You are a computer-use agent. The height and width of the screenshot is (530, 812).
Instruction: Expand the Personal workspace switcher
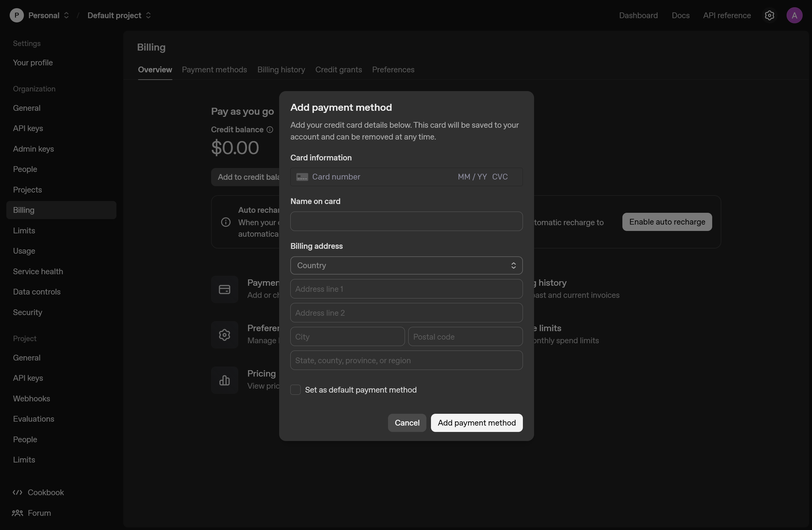click(67, 15)
